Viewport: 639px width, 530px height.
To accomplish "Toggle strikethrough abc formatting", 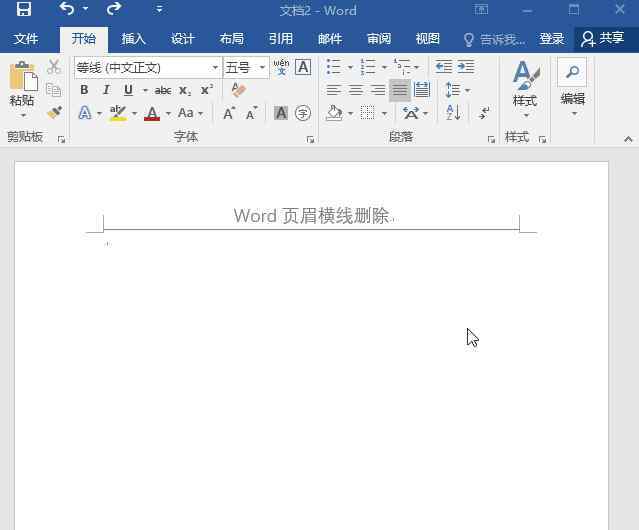I will (x=163, y=90).
